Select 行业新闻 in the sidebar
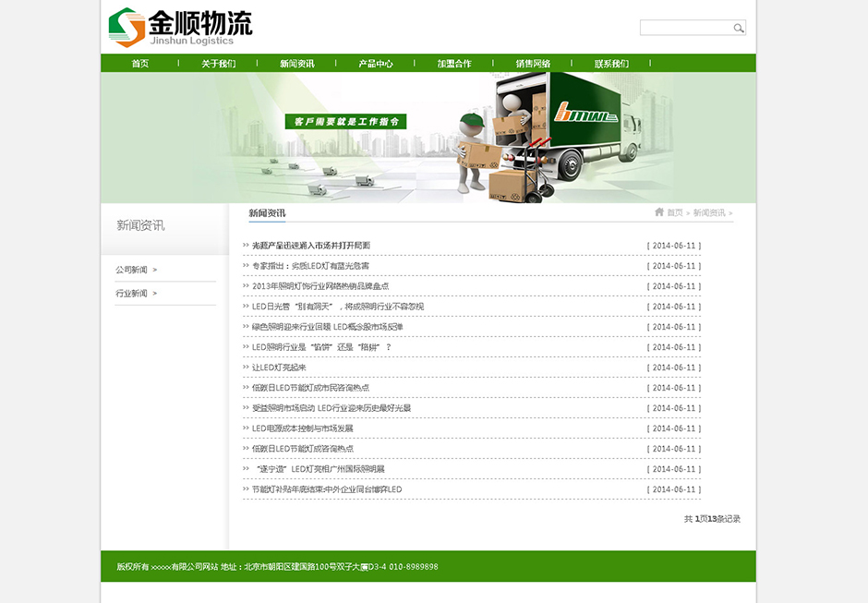Screen dimensions: 868x603 pos(132,294)
